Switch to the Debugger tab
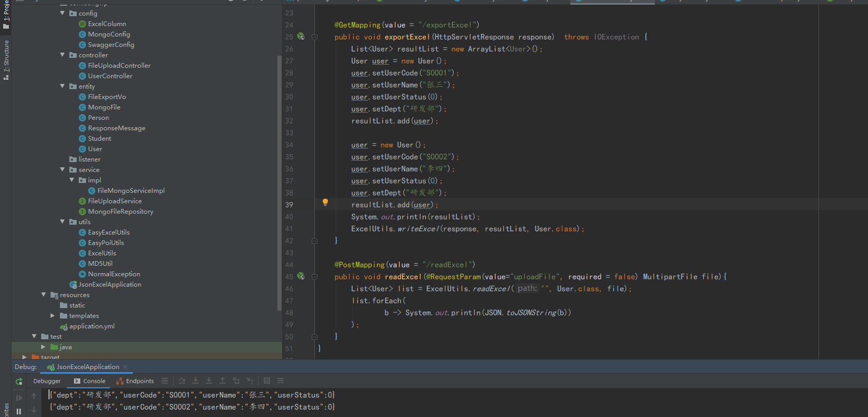Screen dimensions: 868x417 (x=47, y=381)
